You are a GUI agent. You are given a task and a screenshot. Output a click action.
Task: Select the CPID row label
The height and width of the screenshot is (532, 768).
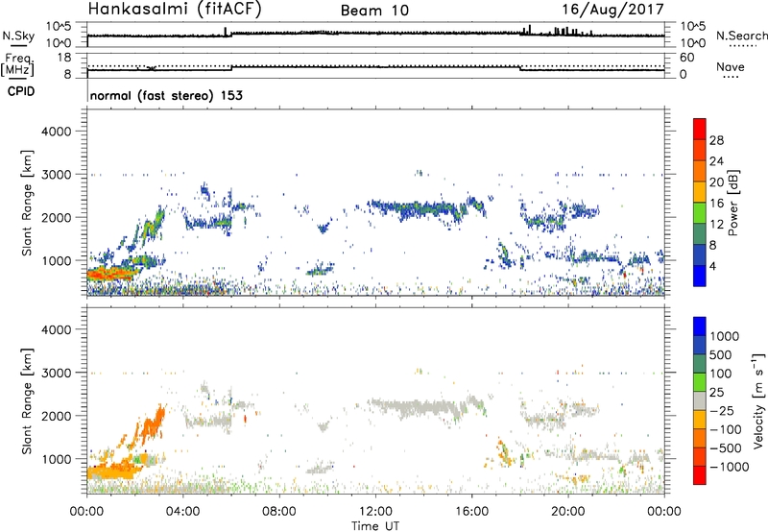[x=21, y=91]
